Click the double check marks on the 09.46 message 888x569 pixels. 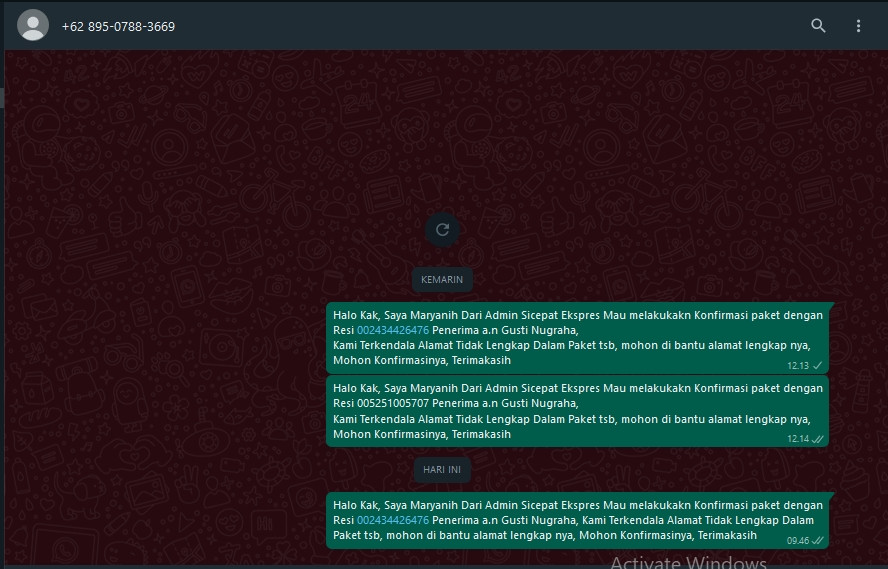[x=817, y=541]
